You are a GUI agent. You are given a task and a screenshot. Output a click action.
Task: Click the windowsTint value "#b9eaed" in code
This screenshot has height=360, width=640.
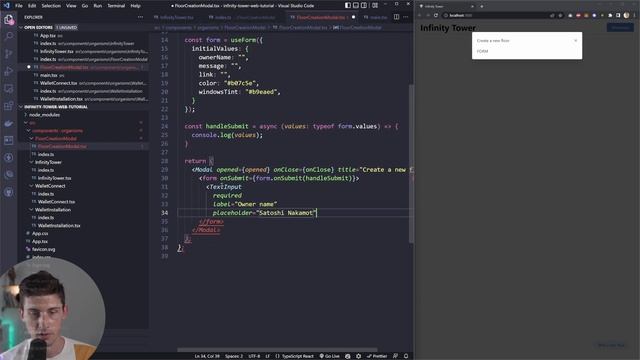[x=262, y=92]
